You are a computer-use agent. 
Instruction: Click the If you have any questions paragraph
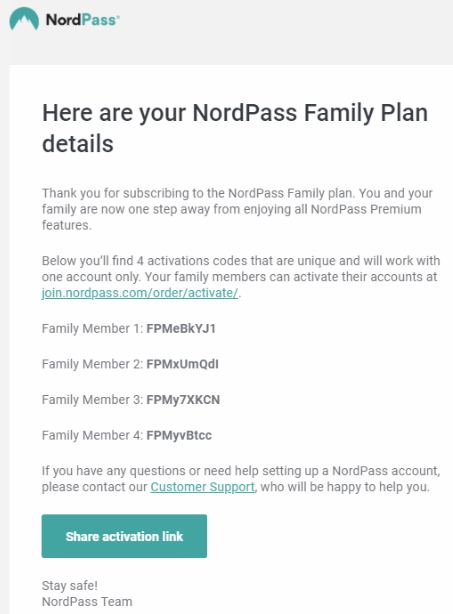[241, 479]
